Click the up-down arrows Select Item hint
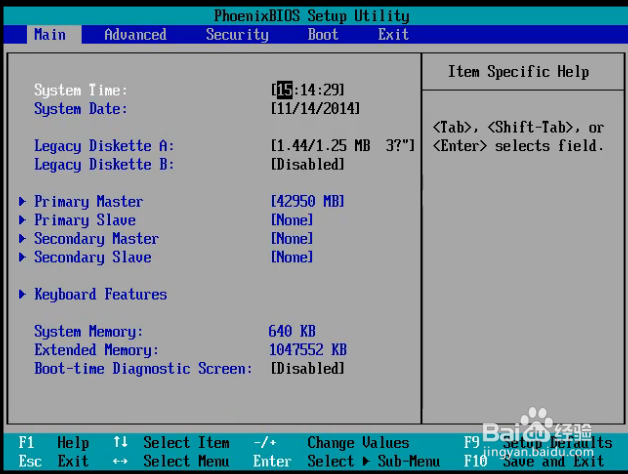This screenshot has height=474, width=628. [171, 443]
